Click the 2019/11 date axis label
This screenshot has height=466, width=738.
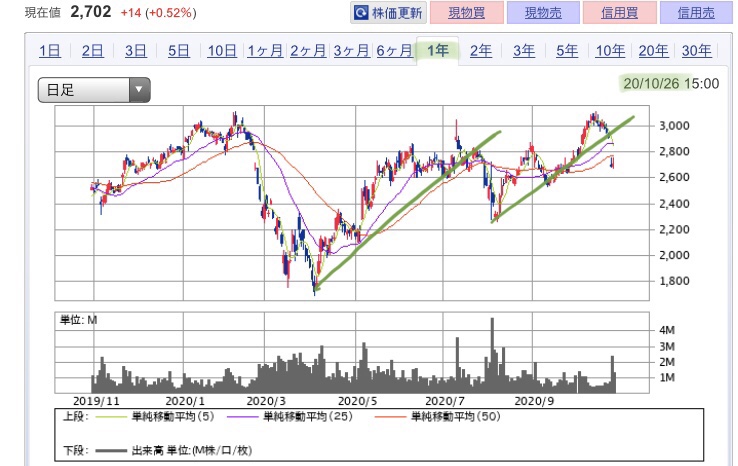point(96,401)
